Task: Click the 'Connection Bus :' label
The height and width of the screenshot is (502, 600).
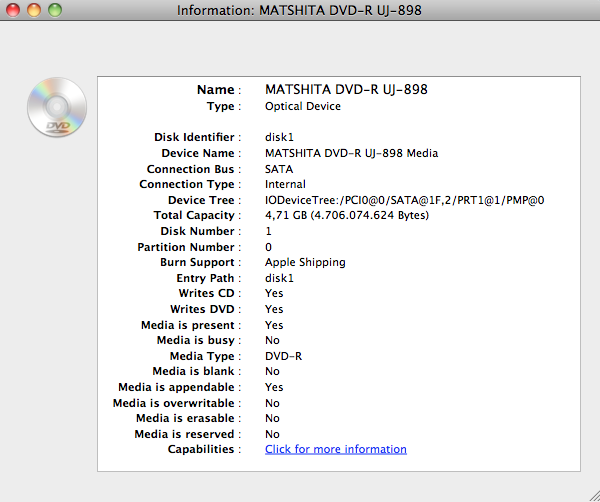Action: pos(194,169)
